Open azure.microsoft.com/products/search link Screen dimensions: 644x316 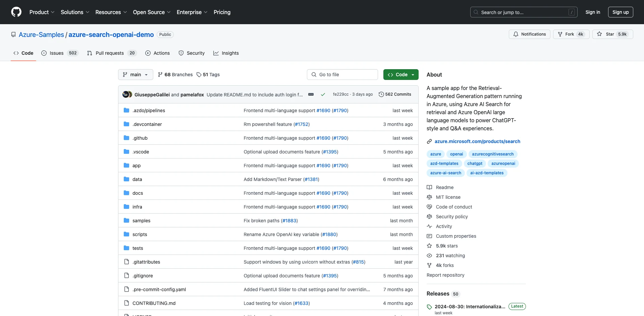tap(477, 141)
